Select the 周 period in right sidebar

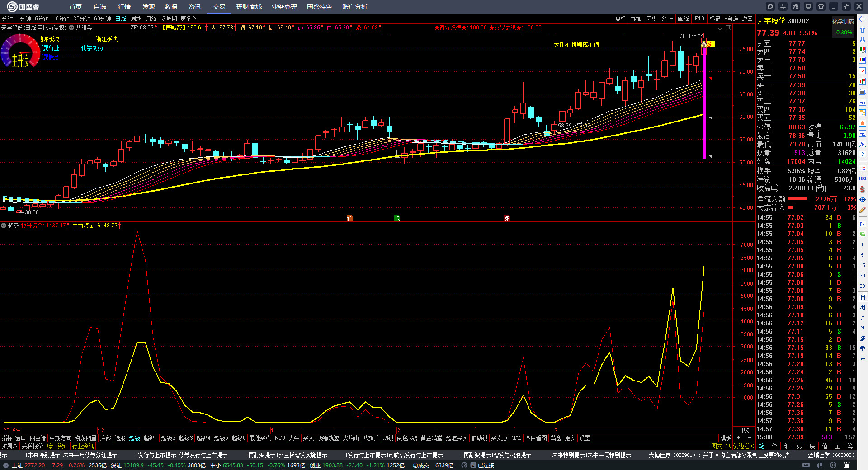pyautogui.click(x=863, y=307)
